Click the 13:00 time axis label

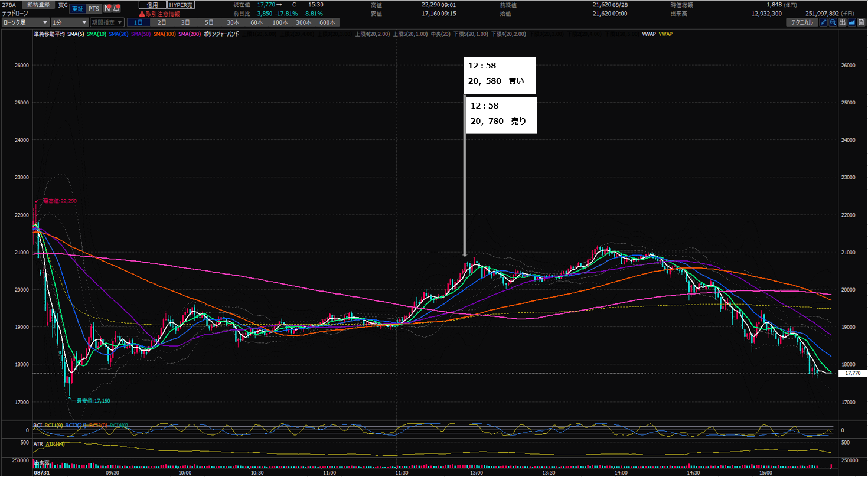pos(477,473)
